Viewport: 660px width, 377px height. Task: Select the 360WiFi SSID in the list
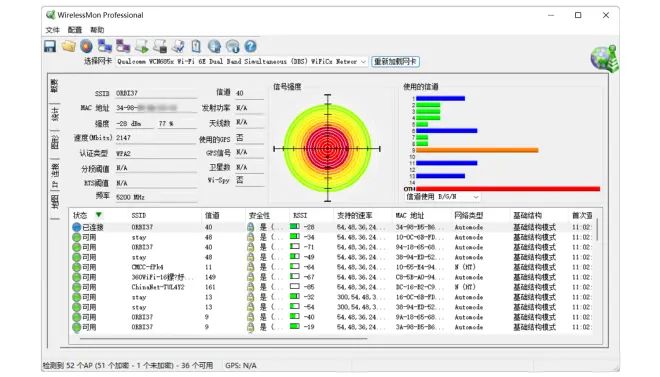163,277
